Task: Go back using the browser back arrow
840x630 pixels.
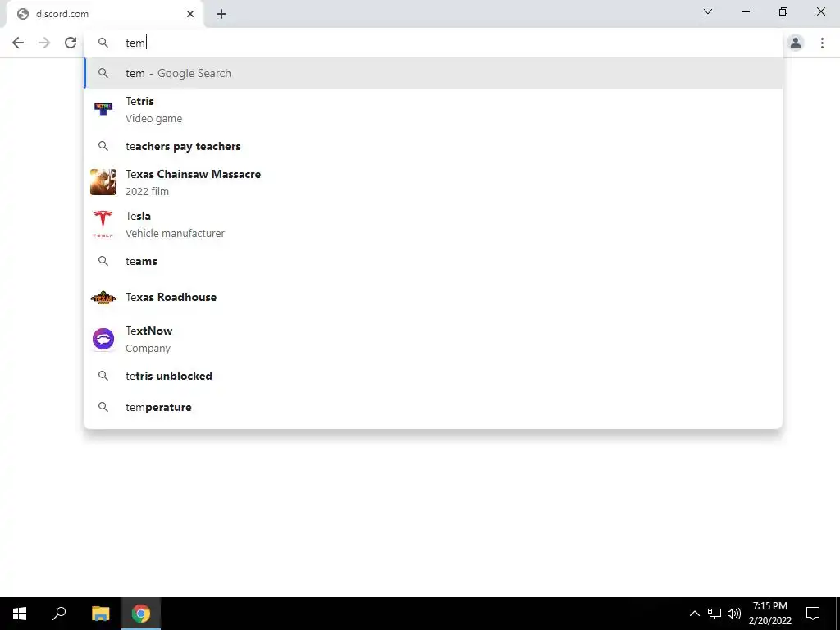Action: [18, 43]
